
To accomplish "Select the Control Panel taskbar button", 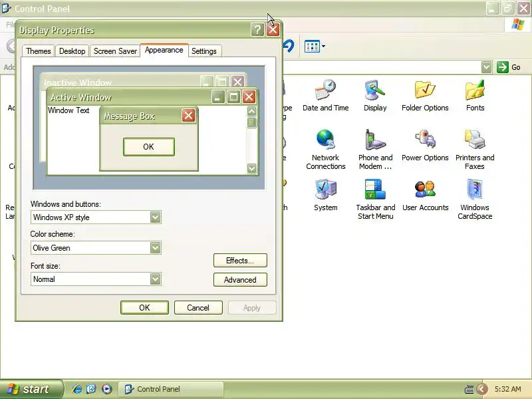I will [171, 389].
